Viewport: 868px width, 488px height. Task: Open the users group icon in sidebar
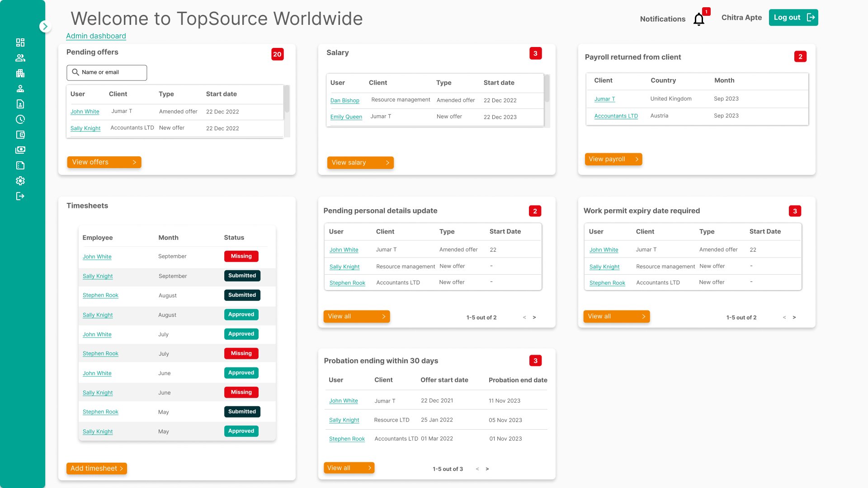pos(20,58)
